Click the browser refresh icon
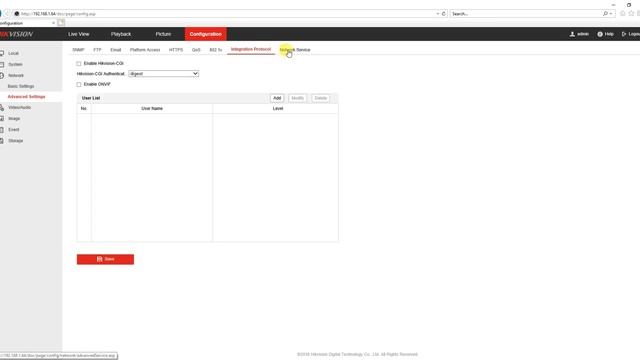 pyautogui.click(x=444, y=14)
